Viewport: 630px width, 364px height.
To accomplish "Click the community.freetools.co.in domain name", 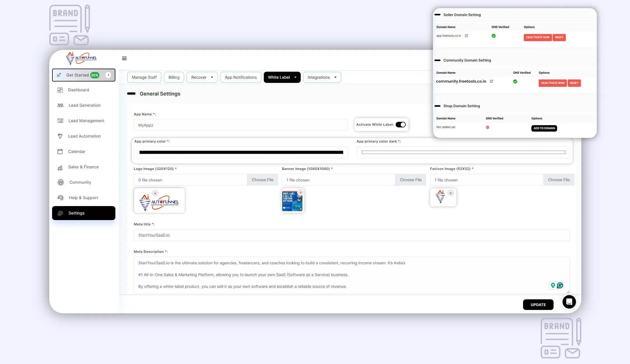I will click(x=461, y=81).
